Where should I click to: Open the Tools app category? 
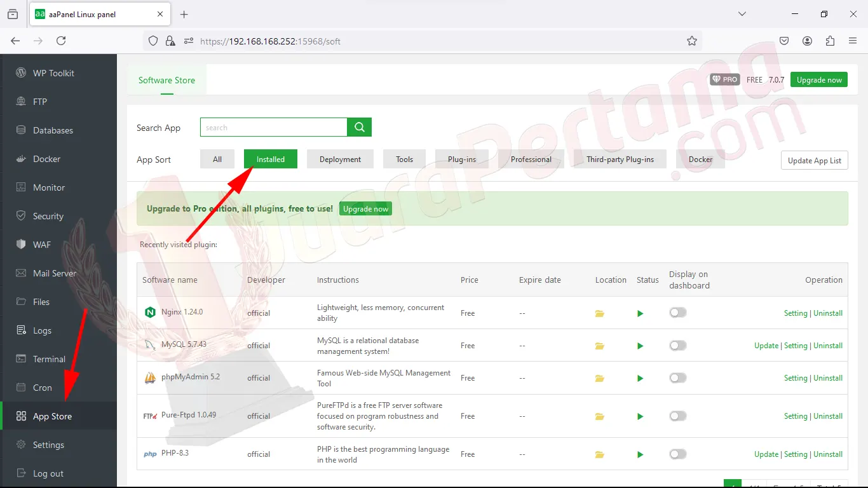(x=404, y=159)
